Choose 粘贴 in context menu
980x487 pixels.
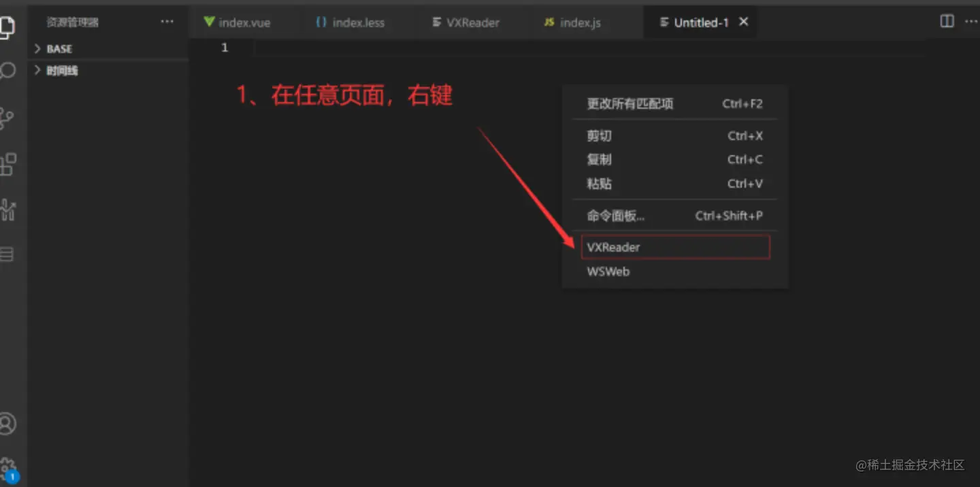tap(674, 184)
